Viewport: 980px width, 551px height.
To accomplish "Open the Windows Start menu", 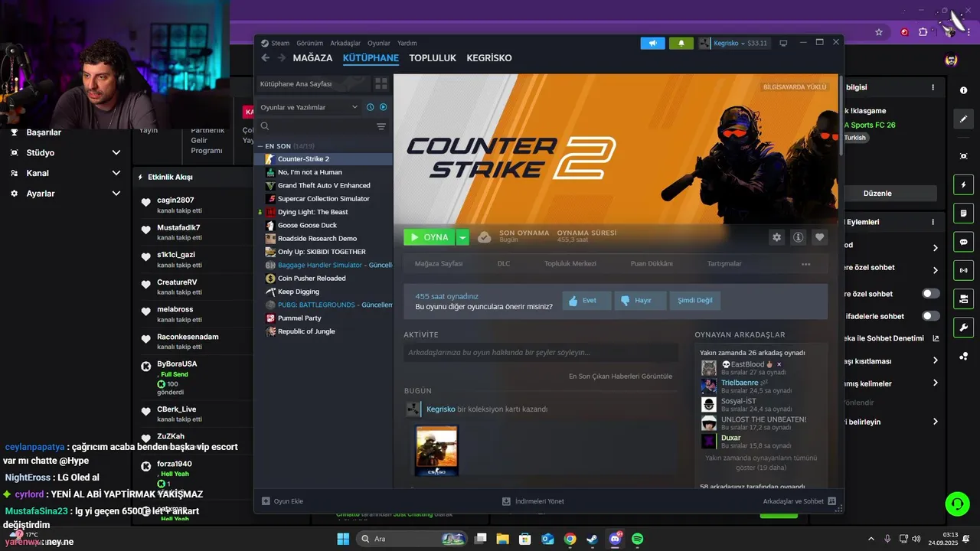I will [x=342, y=539].
